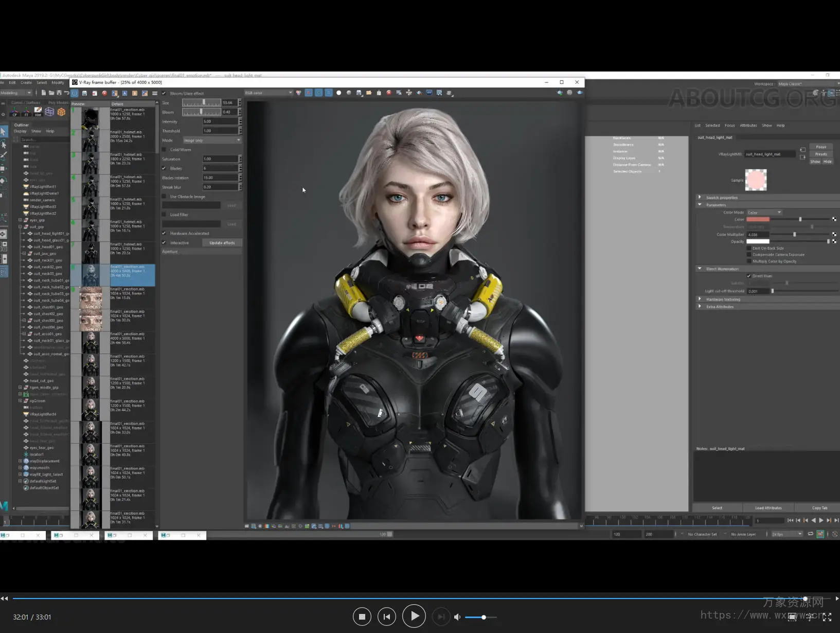Click the salmon Color swatch in Parameters
Screen dimensions: 840x633
click(758, 219)
